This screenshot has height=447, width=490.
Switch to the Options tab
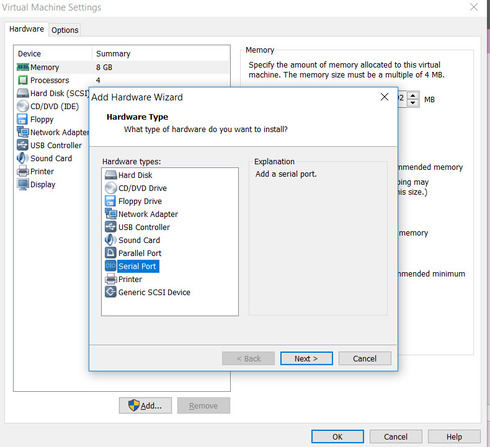(65, 30)
